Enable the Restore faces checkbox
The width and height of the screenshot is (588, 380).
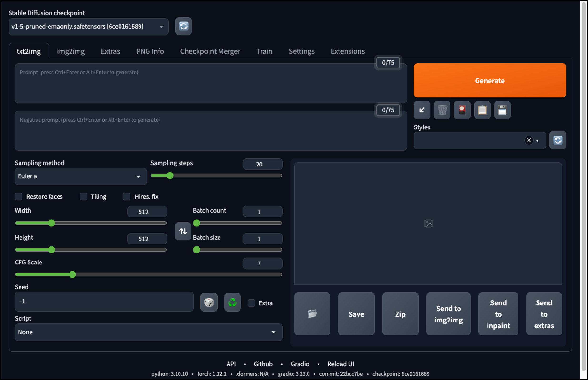(x=19, y=196)
